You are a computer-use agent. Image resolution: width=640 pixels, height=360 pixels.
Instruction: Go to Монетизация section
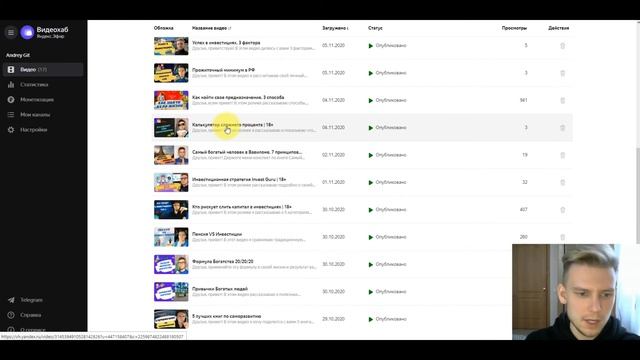coord(37,100)
